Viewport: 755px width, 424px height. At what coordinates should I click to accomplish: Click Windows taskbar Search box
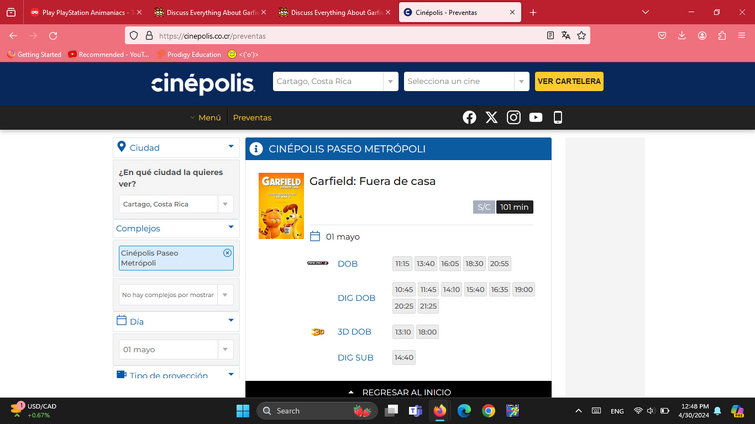pyautogui.click(x=316, y=411)
